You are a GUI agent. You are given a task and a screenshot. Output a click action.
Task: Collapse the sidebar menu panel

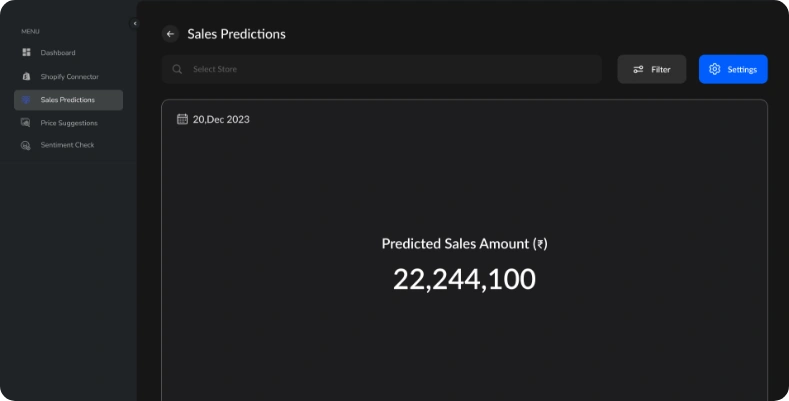134,23
